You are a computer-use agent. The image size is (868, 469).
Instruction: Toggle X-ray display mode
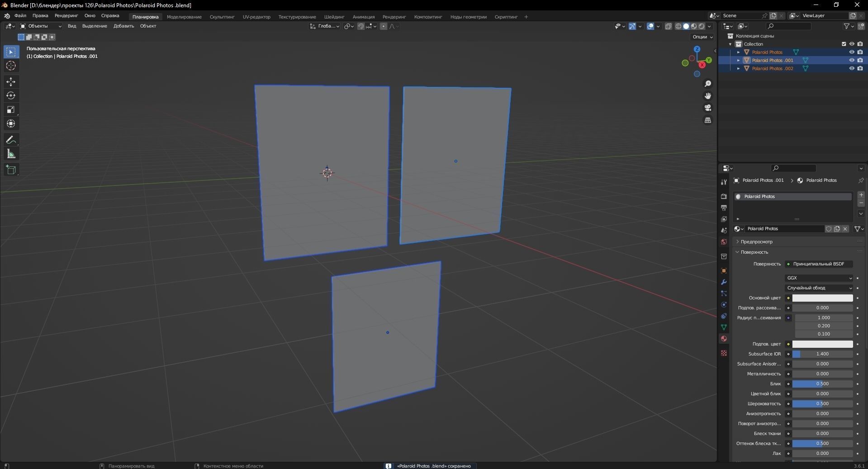tap(669, 26)
